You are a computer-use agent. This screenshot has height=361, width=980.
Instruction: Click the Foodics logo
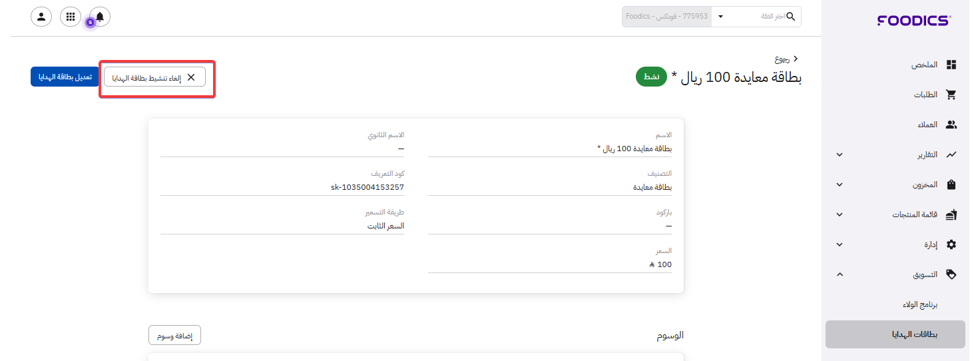click(x=914, y=21)
